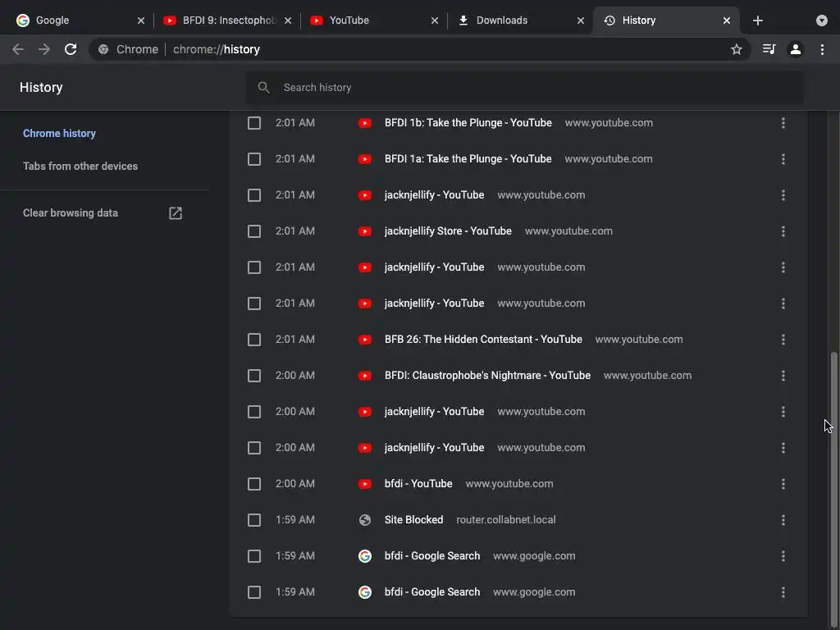
Task: Open the BFDI 1b: Take the Plunge link
Action: tap(468, 123)
